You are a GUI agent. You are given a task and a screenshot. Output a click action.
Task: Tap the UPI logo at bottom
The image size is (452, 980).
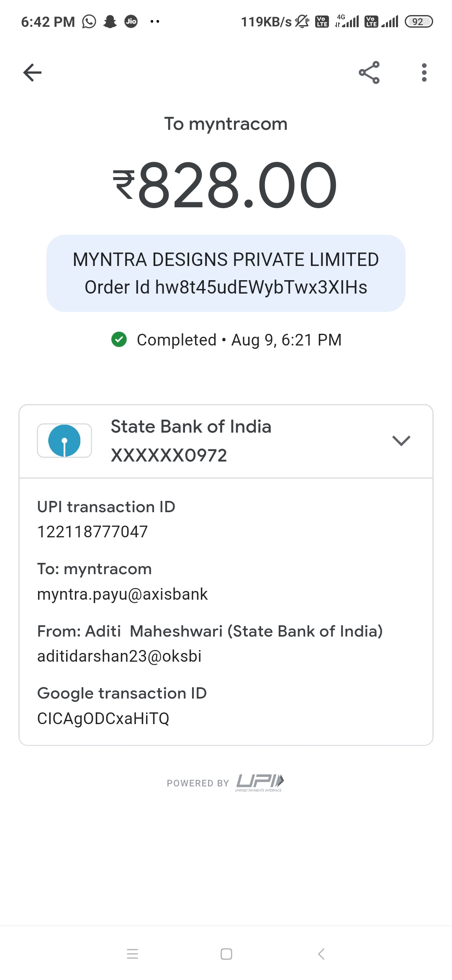(259, 782)
